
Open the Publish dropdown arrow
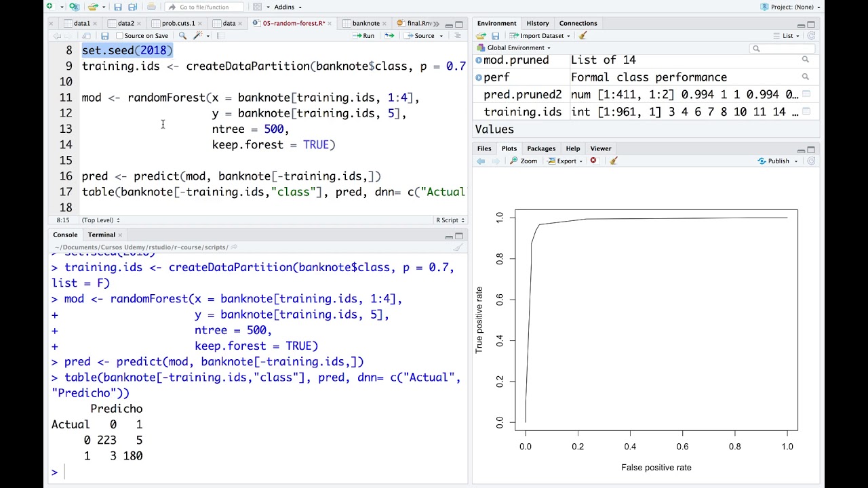[796, 161]
